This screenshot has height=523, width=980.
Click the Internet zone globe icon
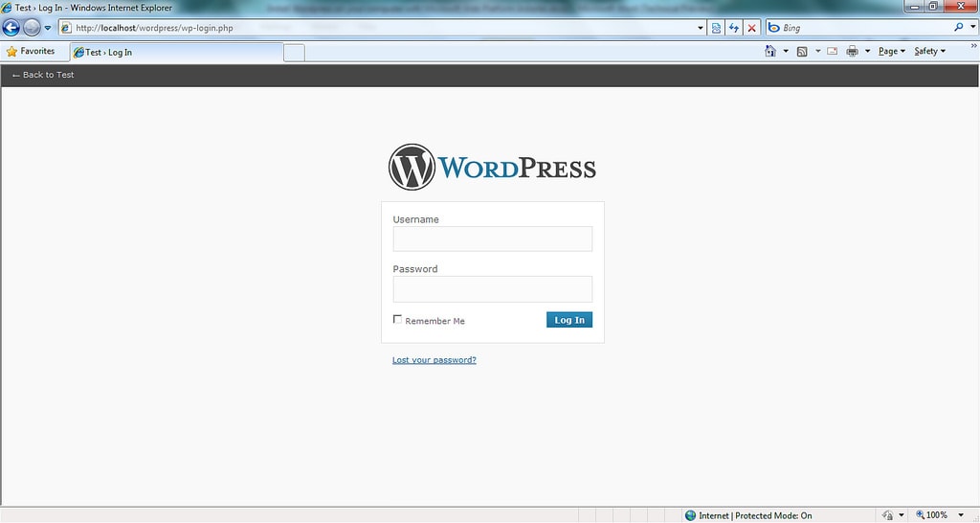pos(691,515)
